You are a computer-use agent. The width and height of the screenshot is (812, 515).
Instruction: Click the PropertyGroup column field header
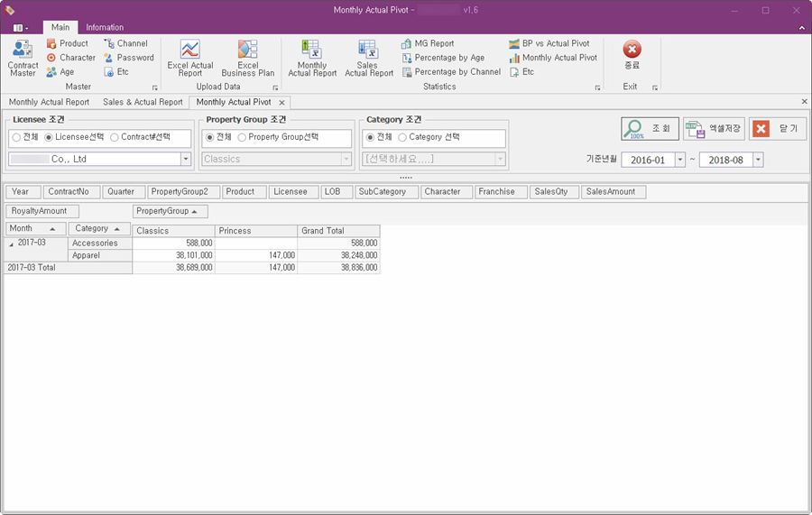pos(170,211)
